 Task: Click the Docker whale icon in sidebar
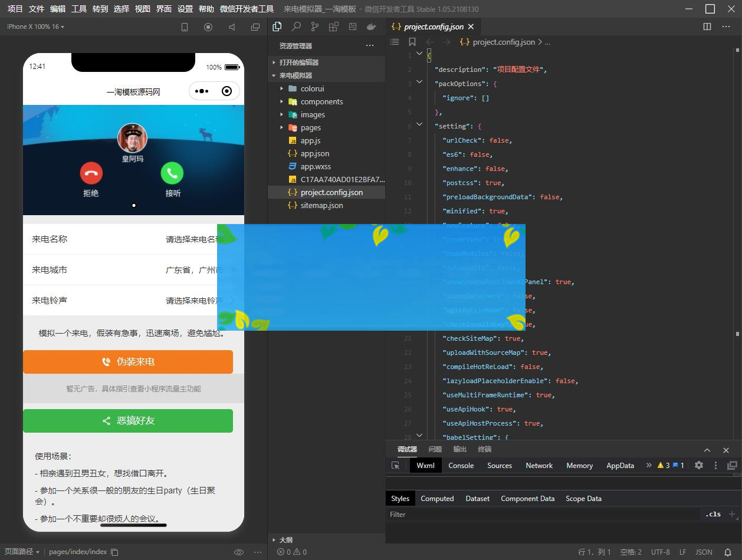371,27
